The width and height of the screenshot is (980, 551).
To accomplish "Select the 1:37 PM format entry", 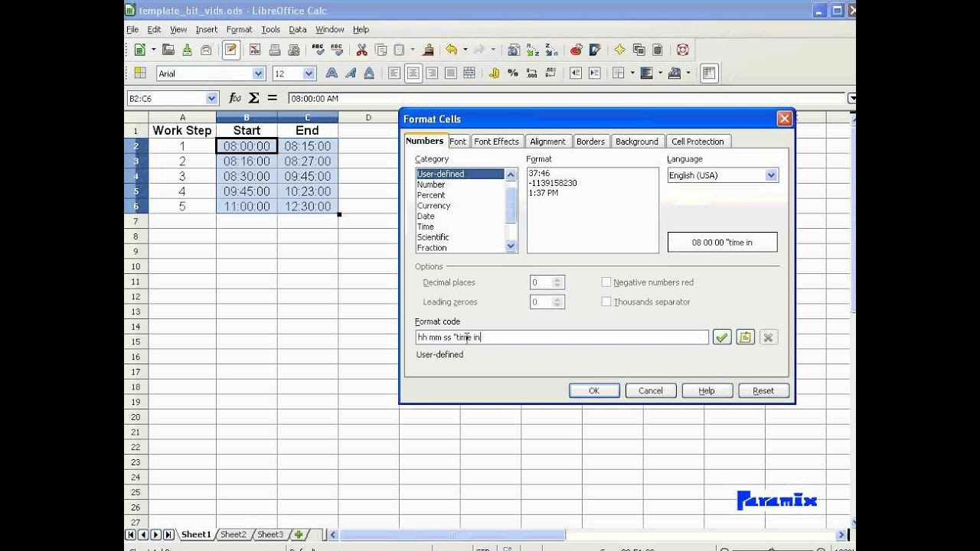I will click(x=544, y=193).
